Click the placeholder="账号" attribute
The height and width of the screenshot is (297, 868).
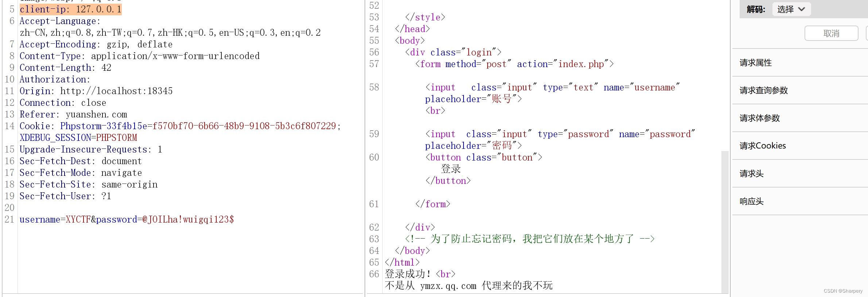[473, 99]
